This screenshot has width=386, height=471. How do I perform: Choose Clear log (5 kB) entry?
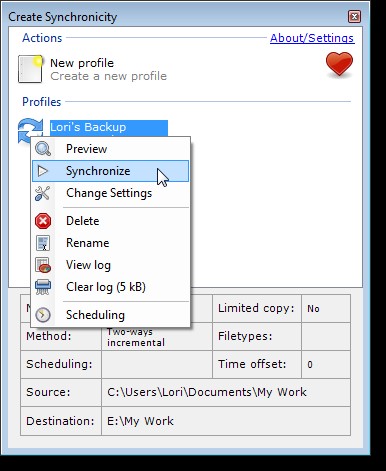pos(110,287)
